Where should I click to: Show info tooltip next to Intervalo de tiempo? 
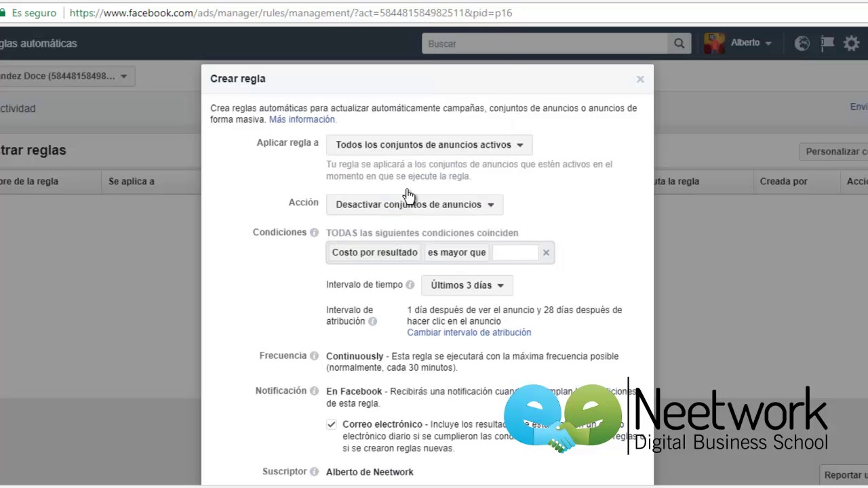click(x=410, y=285)
